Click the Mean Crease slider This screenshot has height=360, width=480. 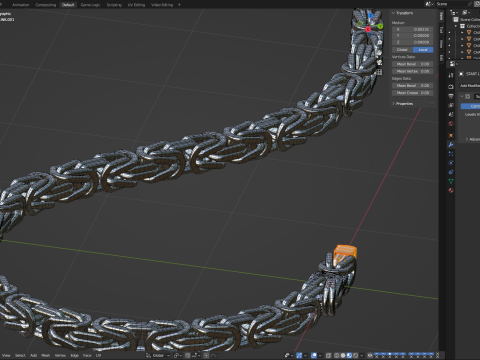[413, 93]
